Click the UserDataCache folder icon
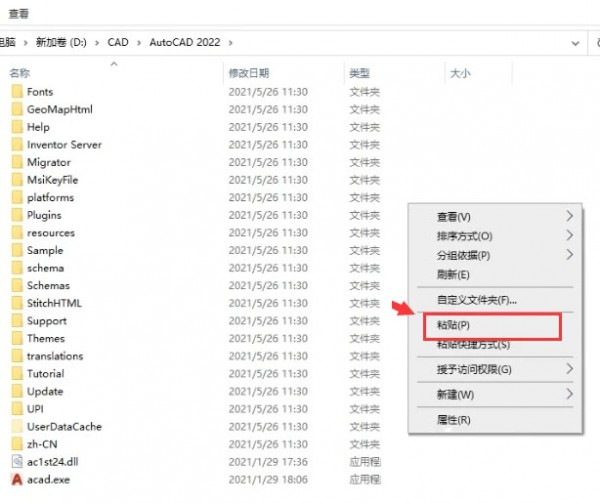 pyautogui.click(x=17, y=426)
